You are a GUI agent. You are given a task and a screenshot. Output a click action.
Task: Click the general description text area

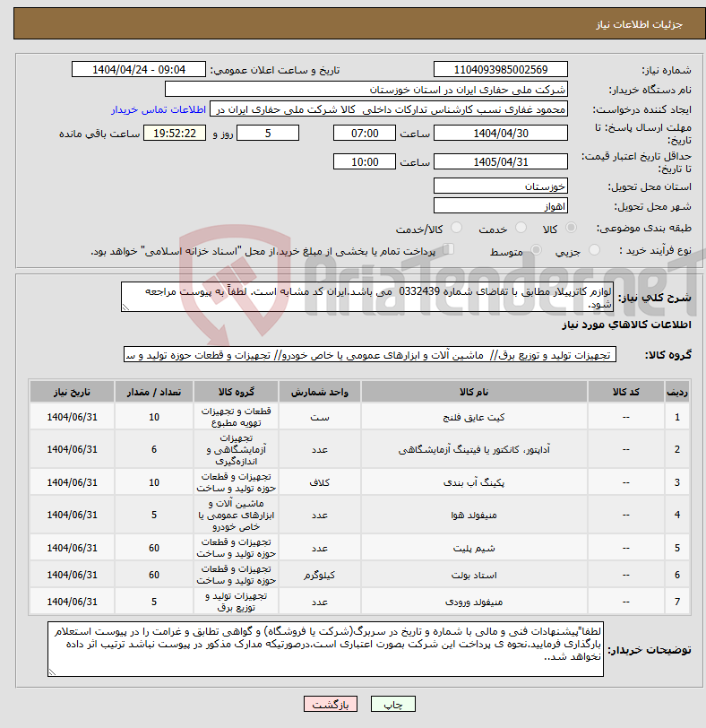coord(367,297)
